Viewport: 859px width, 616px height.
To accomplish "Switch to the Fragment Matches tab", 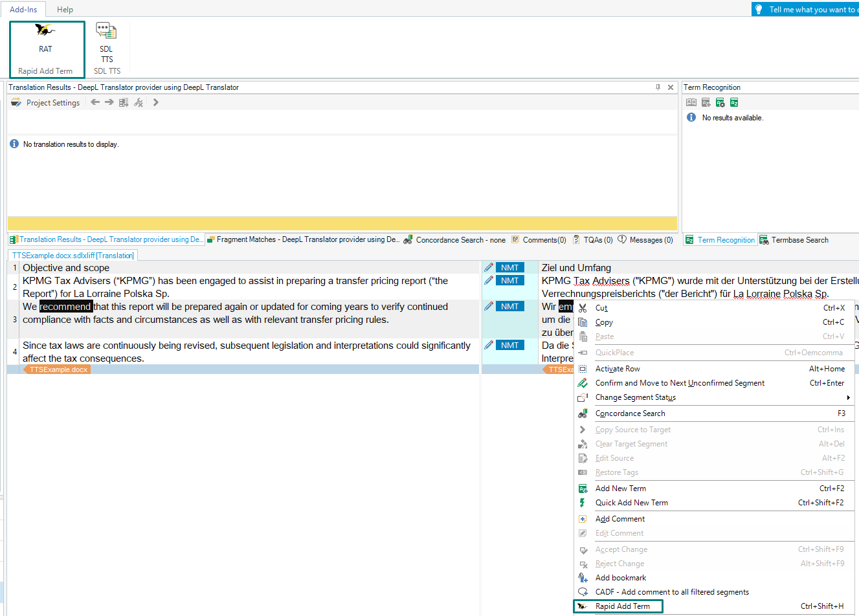I will coord(303,239).
